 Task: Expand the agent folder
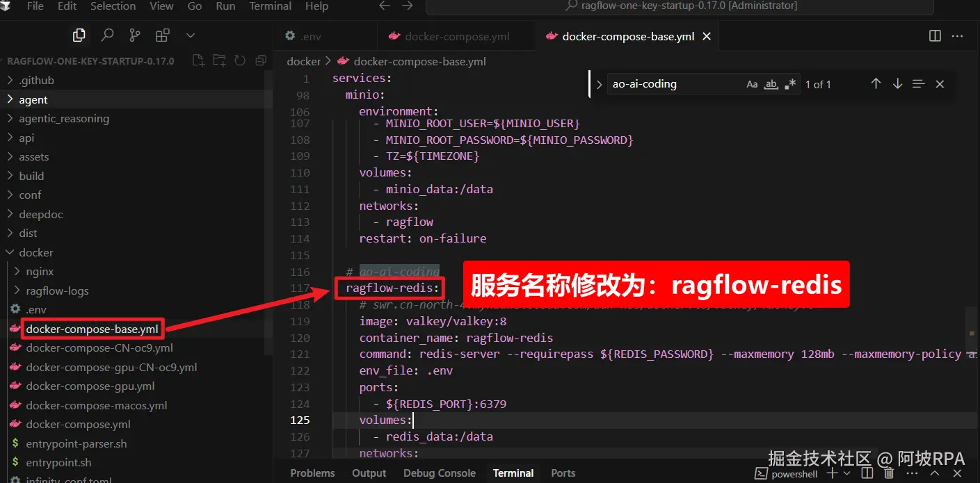136,99
